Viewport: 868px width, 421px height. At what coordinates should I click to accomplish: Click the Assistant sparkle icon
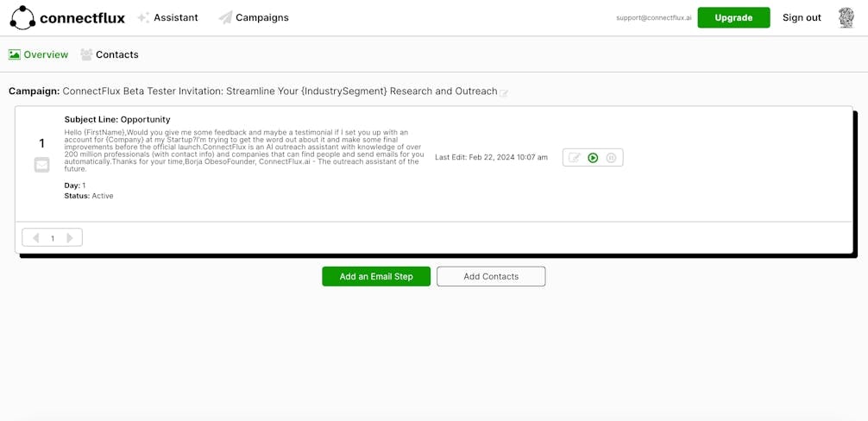coord(143,18)
